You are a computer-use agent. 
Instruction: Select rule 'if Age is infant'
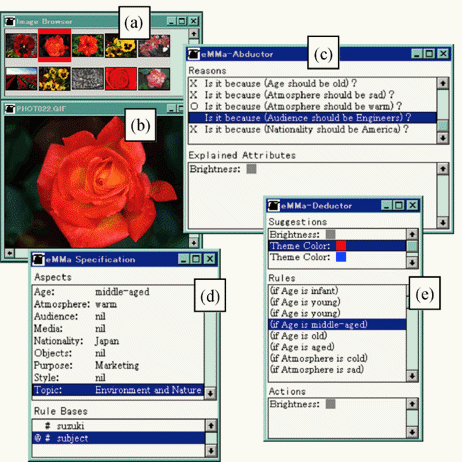[x=337, y=291]
